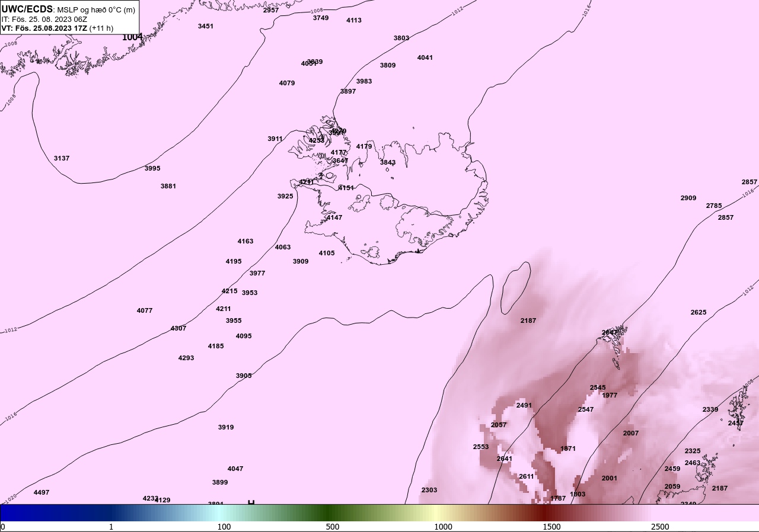Click the height value 3911
Screen dimensions: 759x532
[275, 139]
